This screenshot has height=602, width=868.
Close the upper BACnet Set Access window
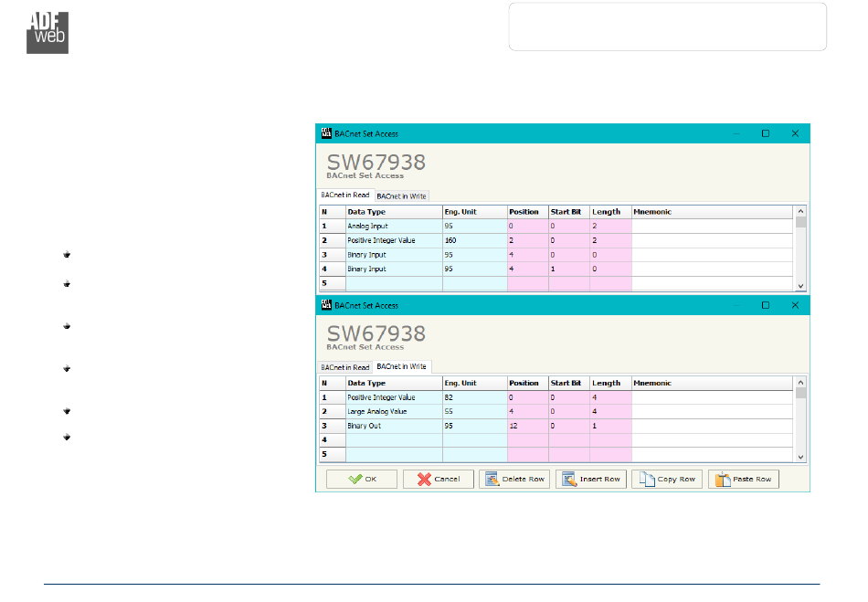(795, 133)
